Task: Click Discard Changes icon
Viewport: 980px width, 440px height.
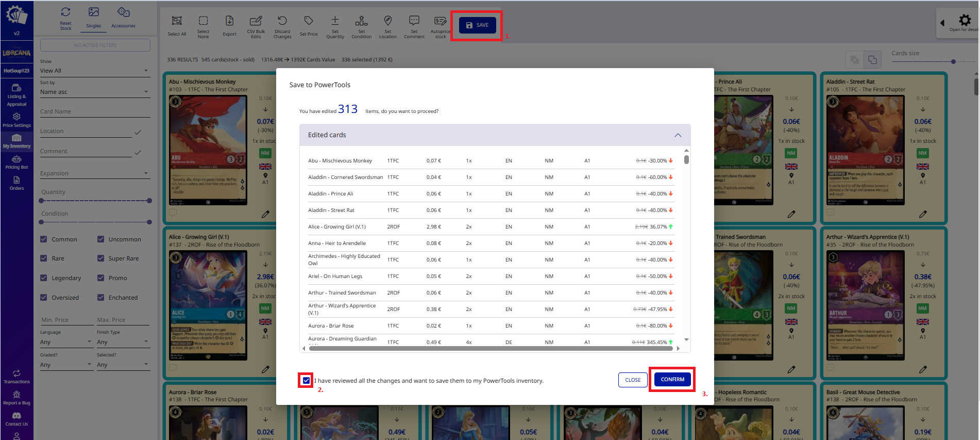Action: (282, 21)
